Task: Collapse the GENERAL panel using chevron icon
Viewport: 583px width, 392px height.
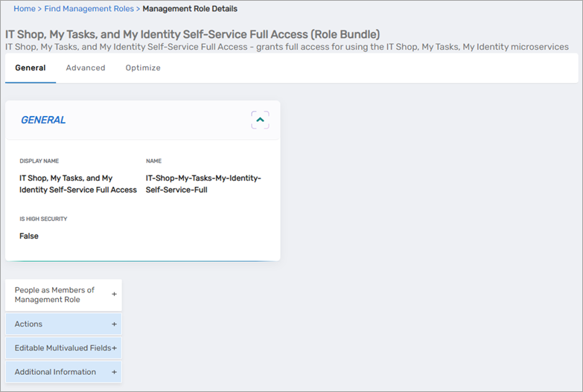Action: tap(260, 120)
